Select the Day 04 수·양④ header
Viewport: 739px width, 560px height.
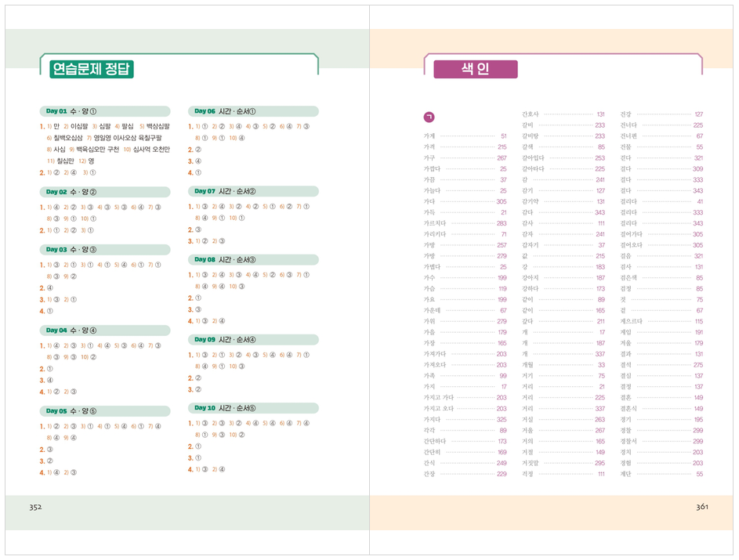[x=105, y=331]
